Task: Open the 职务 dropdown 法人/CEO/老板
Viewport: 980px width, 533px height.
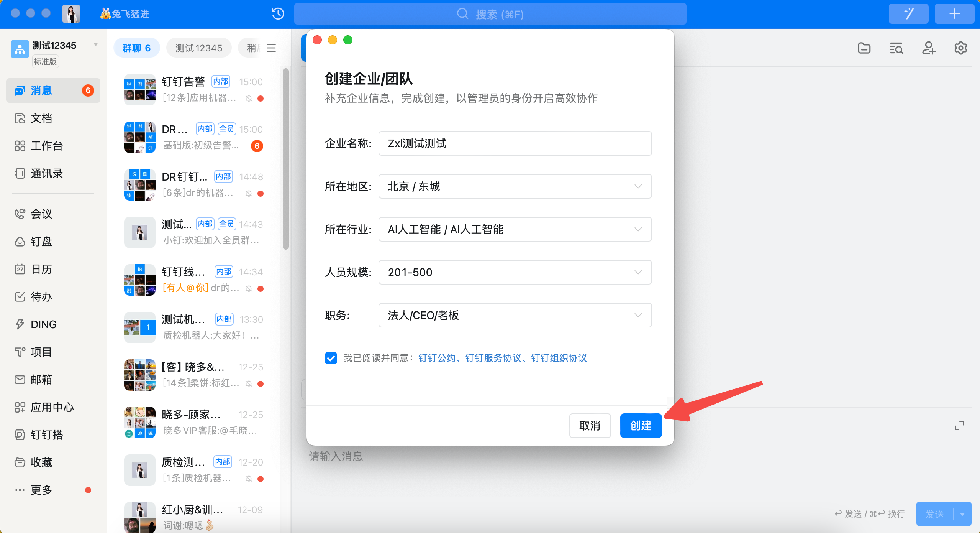Action: (x=515, y=315)
